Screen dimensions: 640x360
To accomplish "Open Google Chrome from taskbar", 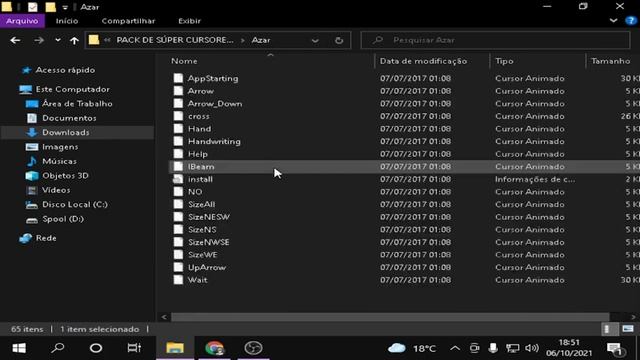I will pos(214,348).
